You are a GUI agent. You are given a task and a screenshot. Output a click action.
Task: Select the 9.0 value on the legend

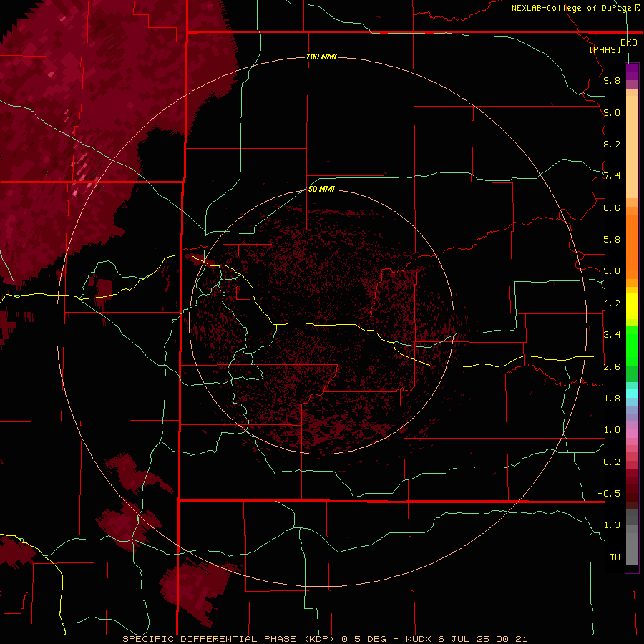coord(612,112)
